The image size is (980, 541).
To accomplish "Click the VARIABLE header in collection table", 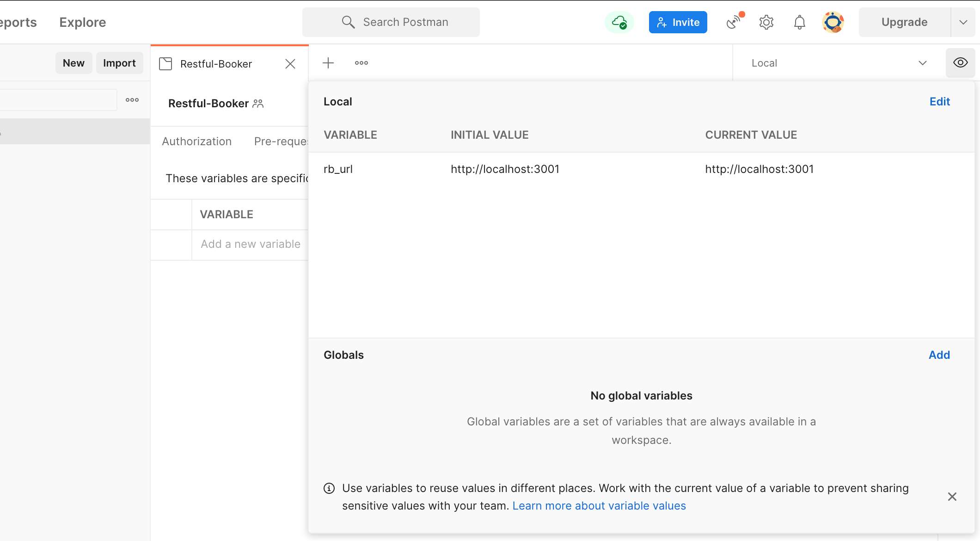I will pyautogui.click(x=227, y=215).
